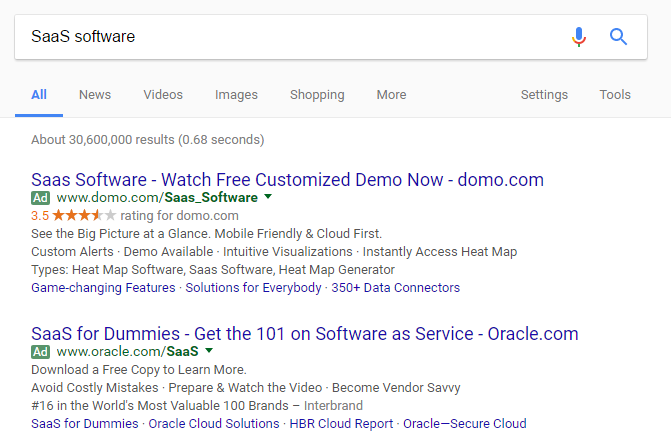This screenshot has height=447, width=671.
Task: Open the search Tools options
Action: 615,95
